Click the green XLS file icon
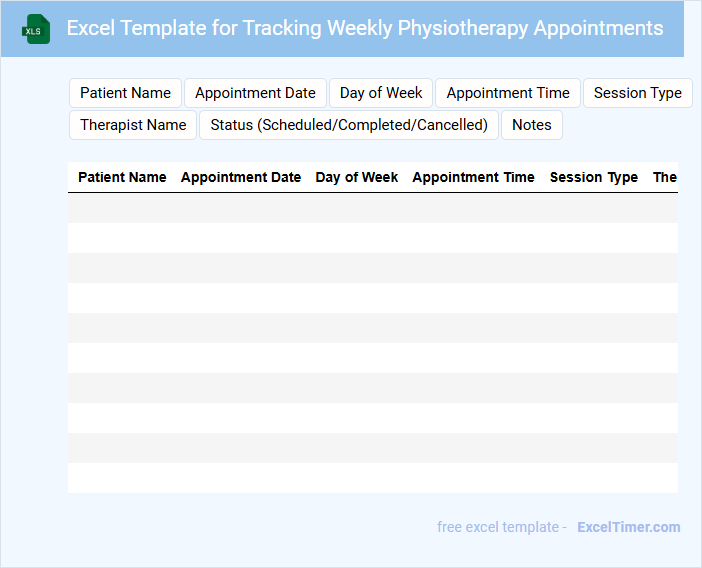 (x=36, y=29)
